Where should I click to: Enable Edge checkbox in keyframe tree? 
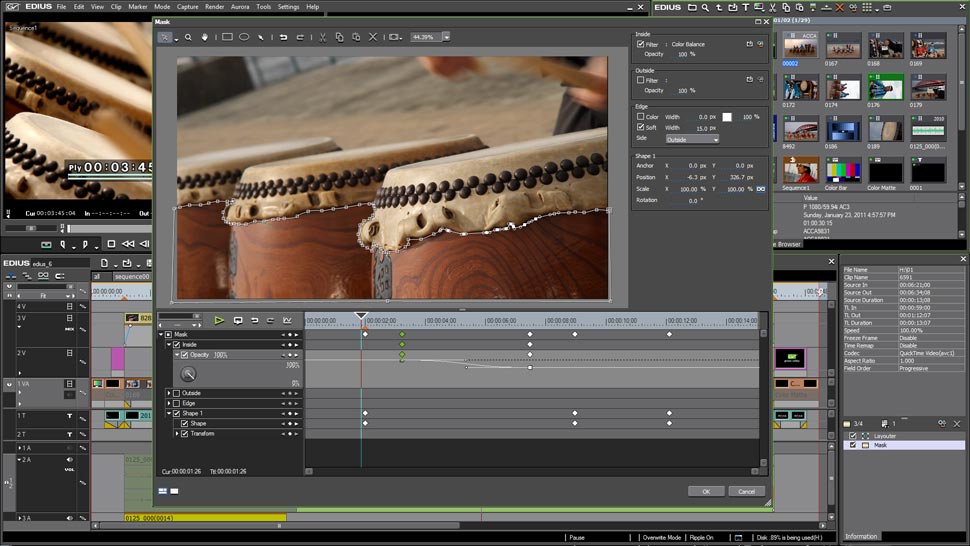(177, 403)
